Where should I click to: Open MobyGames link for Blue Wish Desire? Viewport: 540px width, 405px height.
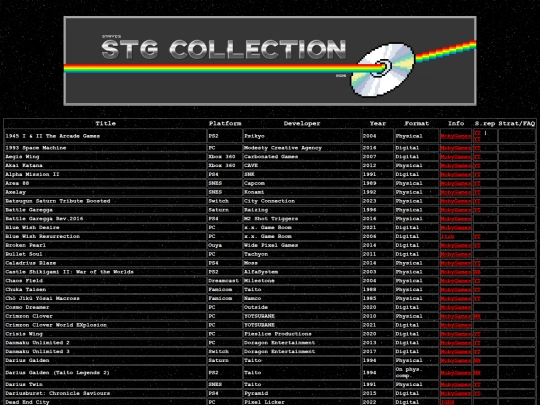tap(456, 228)
